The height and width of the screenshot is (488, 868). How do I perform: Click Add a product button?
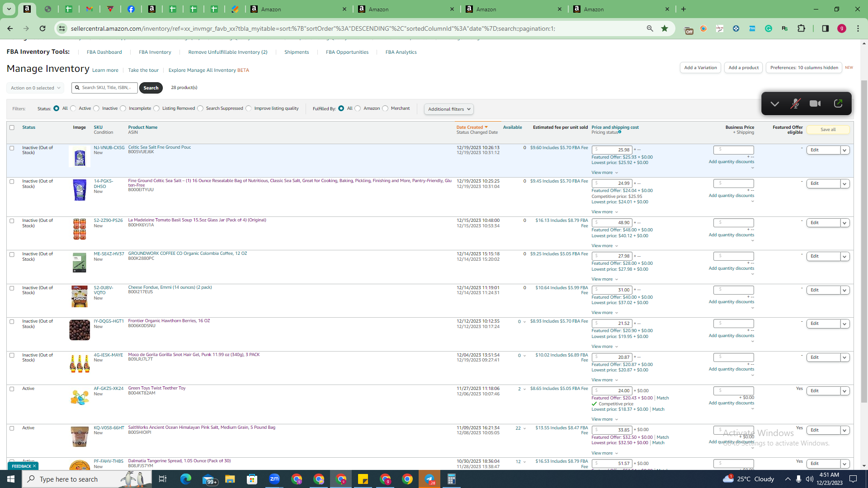744,68
